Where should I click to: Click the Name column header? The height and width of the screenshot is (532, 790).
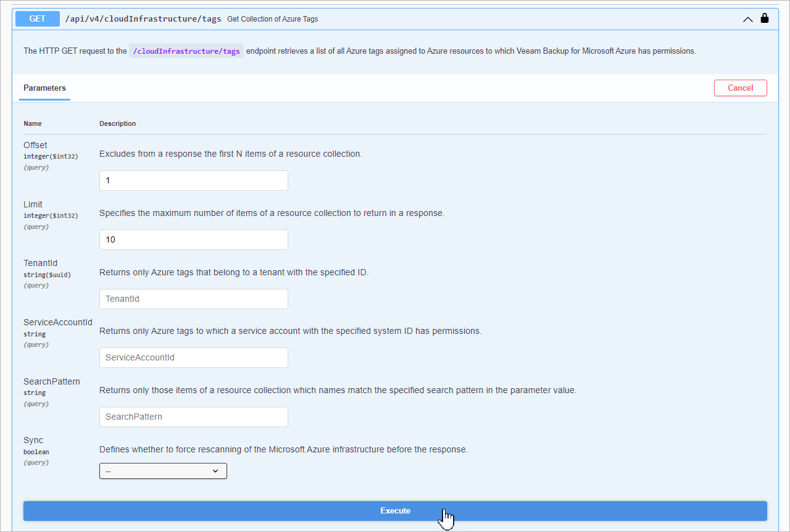pos(33,123)
